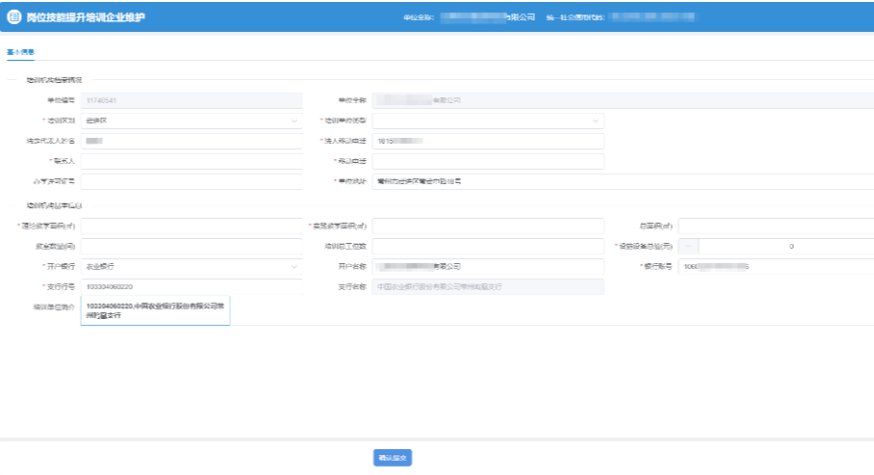Click the header logo icon beside 岗位技能提升培训企业维护

click(x=13, y=16)
